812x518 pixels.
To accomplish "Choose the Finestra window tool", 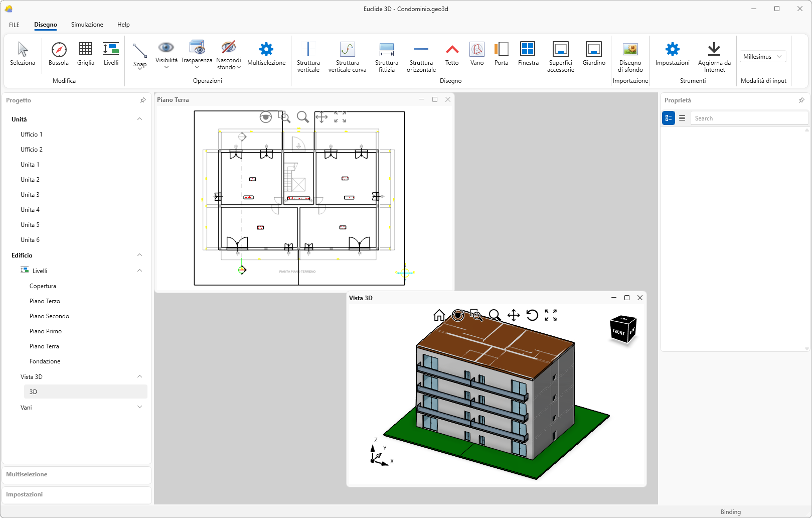I will pyautogui.click(x=528, y=54).
